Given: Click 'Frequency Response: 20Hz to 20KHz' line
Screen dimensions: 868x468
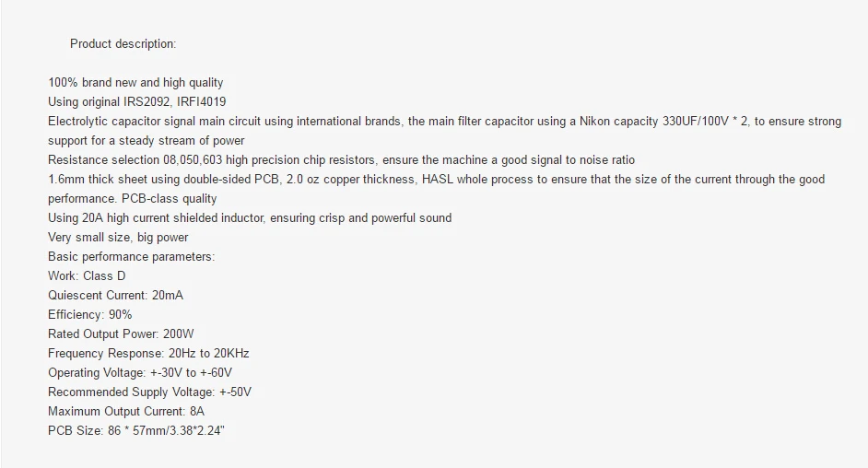Looking at the screenshot, I should [148, 354].
